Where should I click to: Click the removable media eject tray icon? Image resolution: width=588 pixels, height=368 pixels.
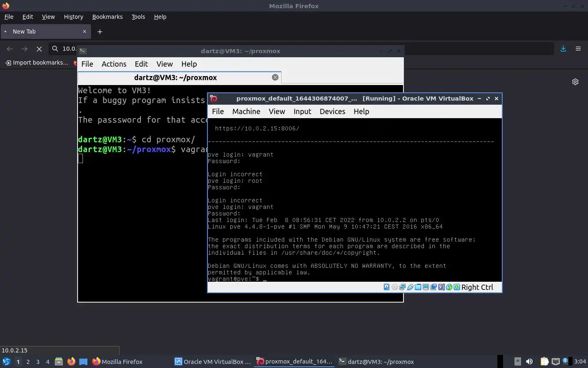517,361
